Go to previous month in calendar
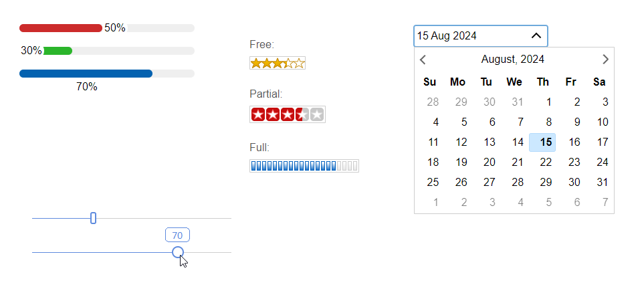644x301 pixels. 423,60
